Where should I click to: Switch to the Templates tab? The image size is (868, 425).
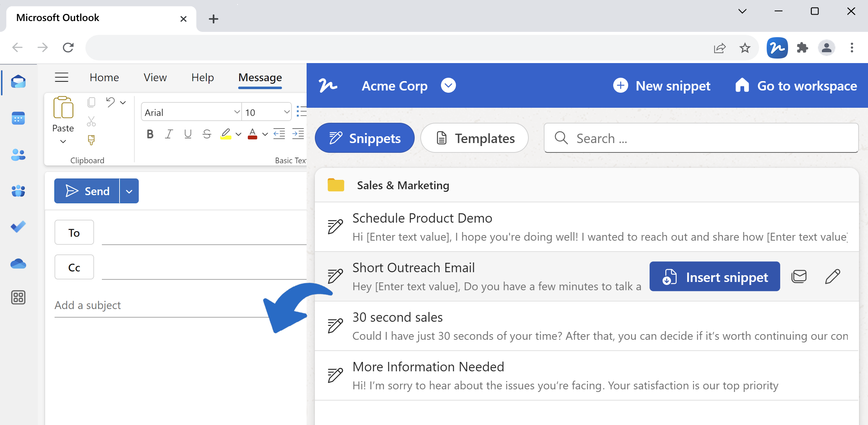(475, 138)
